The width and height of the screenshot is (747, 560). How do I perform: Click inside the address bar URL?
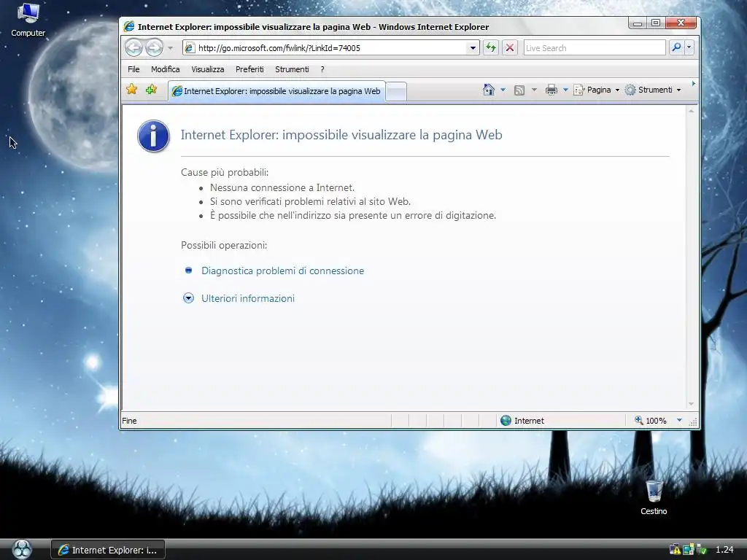click(x=331, y=48)
